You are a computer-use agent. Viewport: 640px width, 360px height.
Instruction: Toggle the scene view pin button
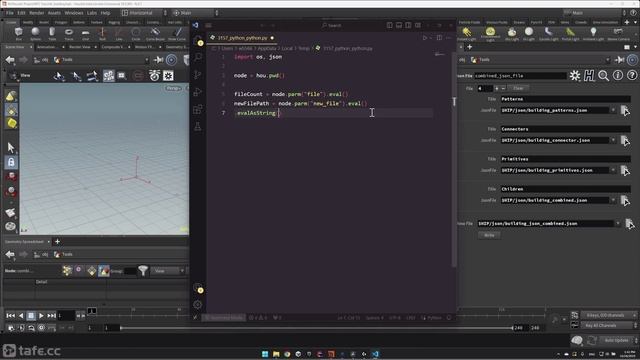(158, 60)
